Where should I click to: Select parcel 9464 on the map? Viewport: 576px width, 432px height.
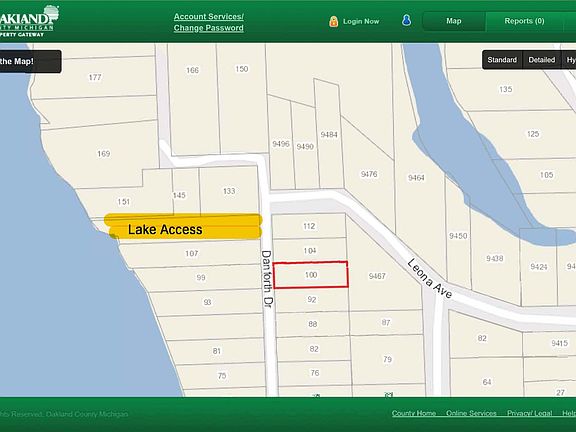pos(416,178)
